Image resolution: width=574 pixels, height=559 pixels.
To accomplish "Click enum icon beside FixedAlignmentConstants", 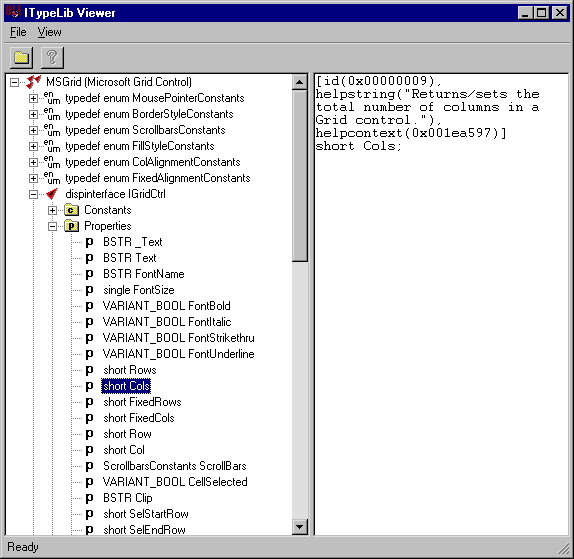I will pos(52,178).
